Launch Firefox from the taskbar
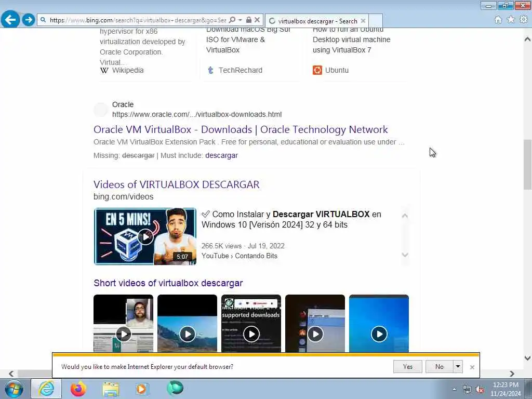Viewport: 532px width, 399px height. 78,389
